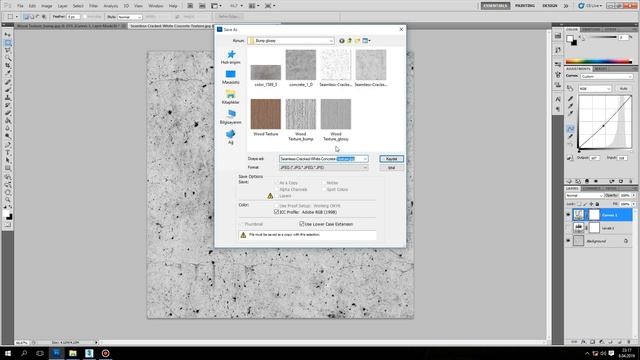The image size is (640, 360).
Task: Open File Explorer from the taskbar
Action: [x=73, y=353]
